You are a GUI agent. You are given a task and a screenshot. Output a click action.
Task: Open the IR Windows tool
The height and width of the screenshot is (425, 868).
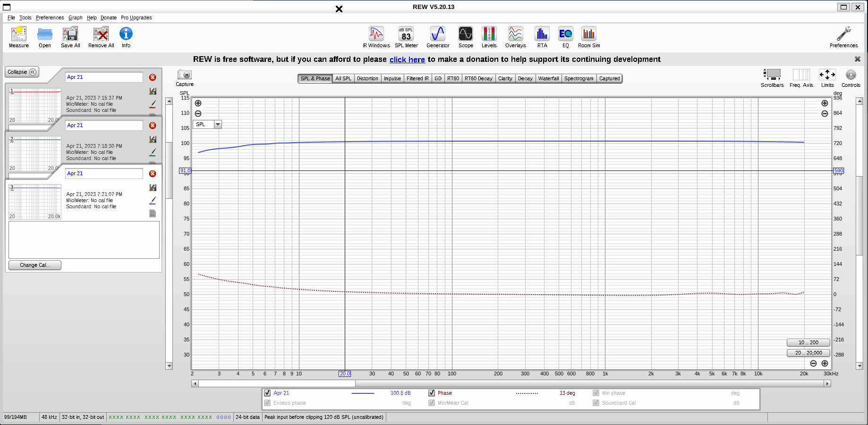click(x=376, y=37)
